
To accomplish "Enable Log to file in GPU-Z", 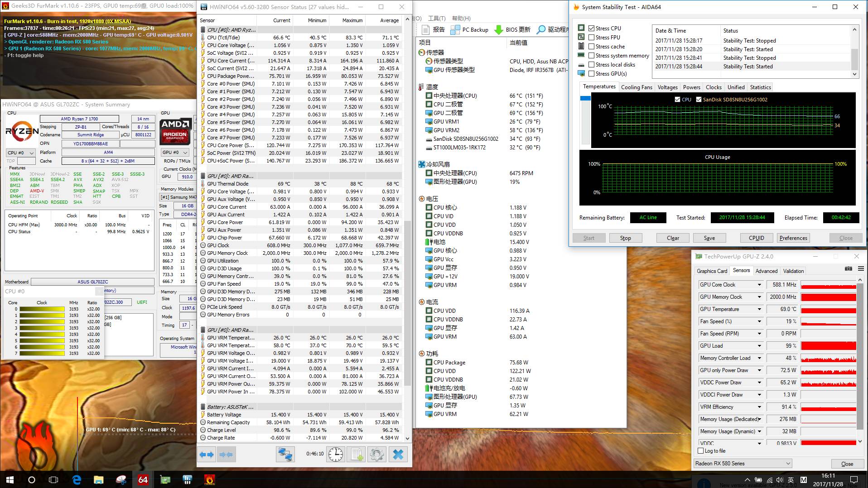I will (x=701, y=451).
